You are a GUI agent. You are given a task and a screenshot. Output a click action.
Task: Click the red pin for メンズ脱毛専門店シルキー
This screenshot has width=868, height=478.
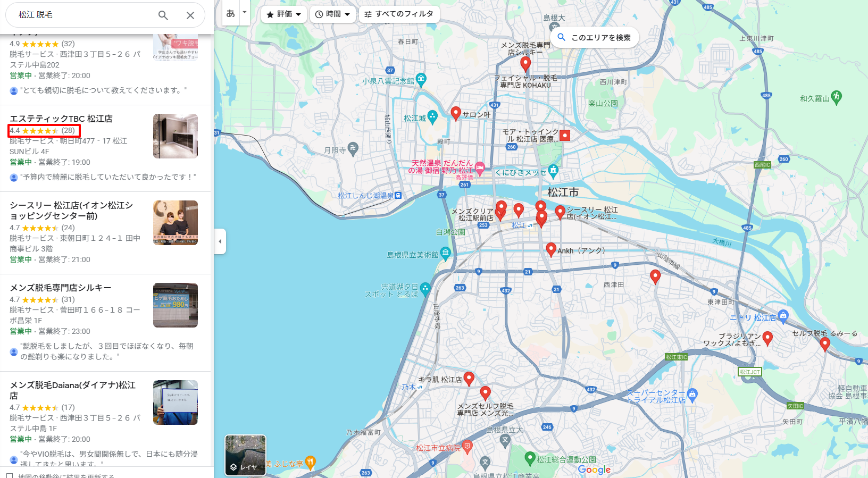tap(525, 64)
